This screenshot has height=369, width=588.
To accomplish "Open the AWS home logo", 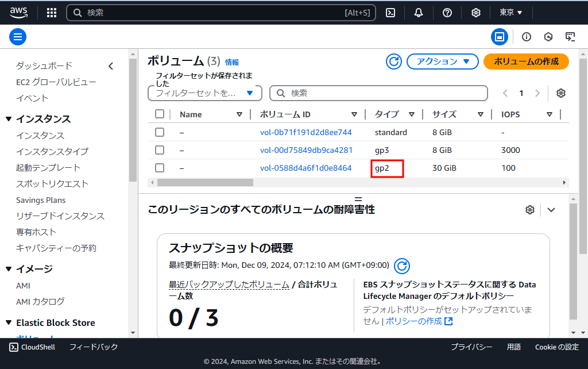I will tap(18, 13).
